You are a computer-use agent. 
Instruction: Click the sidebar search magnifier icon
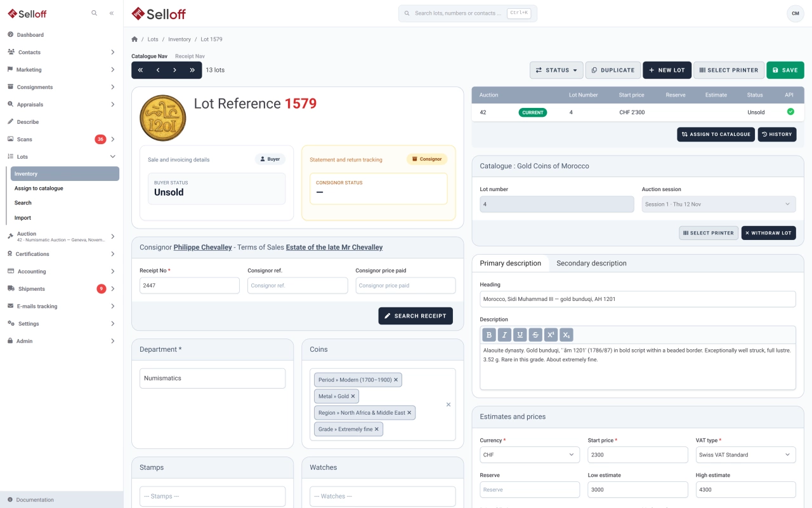[x=95, y=13]
